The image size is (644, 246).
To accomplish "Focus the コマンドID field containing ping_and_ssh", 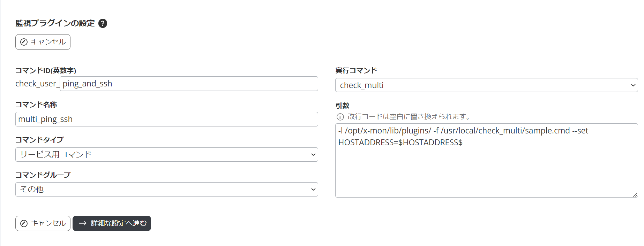I will 188,84.
